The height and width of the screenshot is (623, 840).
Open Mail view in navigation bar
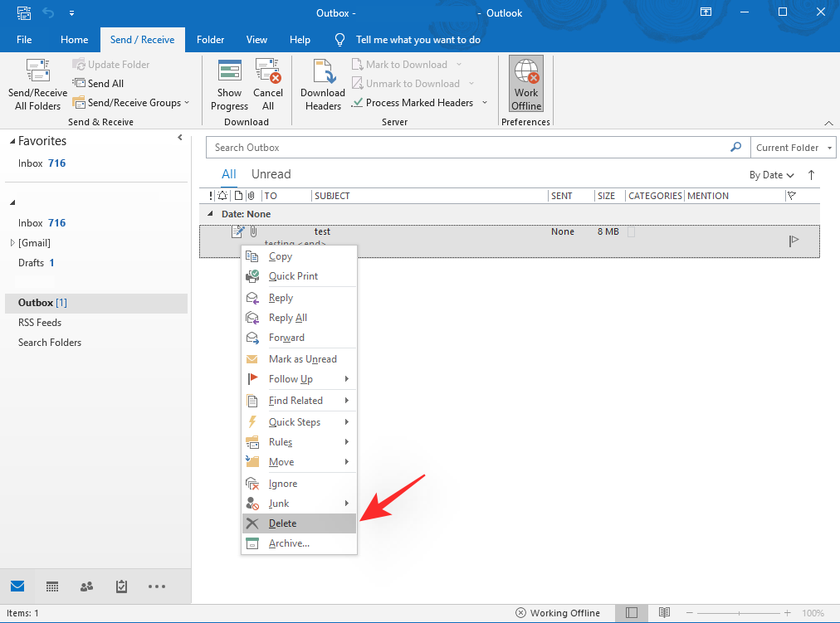(x=17, y=586)
